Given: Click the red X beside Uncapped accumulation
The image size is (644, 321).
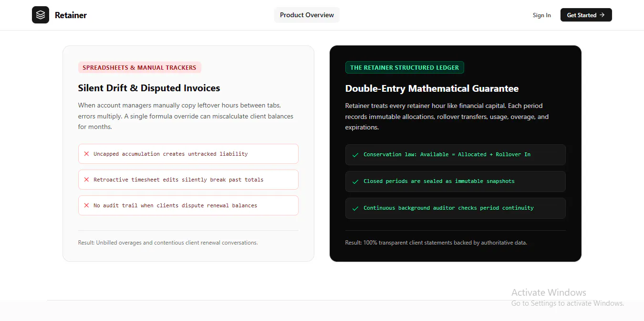Looking at the screenshot, I should [x=86, y=154].
